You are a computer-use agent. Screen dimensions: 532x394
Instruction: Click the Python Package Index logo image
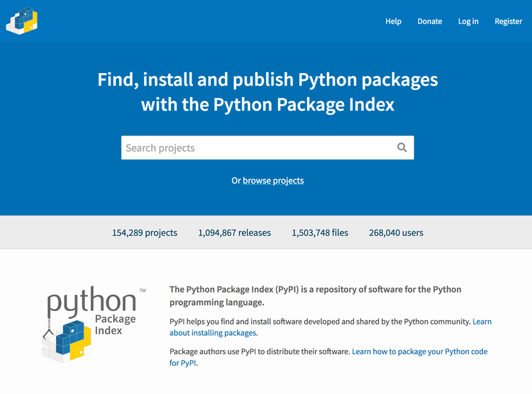[x=94, y=324]
